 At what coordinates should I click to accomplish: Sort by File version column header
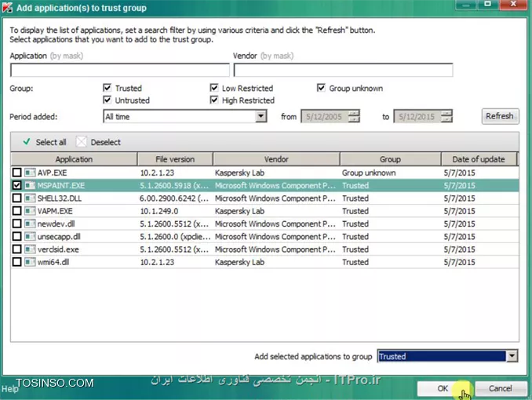[x=175, y=159]
